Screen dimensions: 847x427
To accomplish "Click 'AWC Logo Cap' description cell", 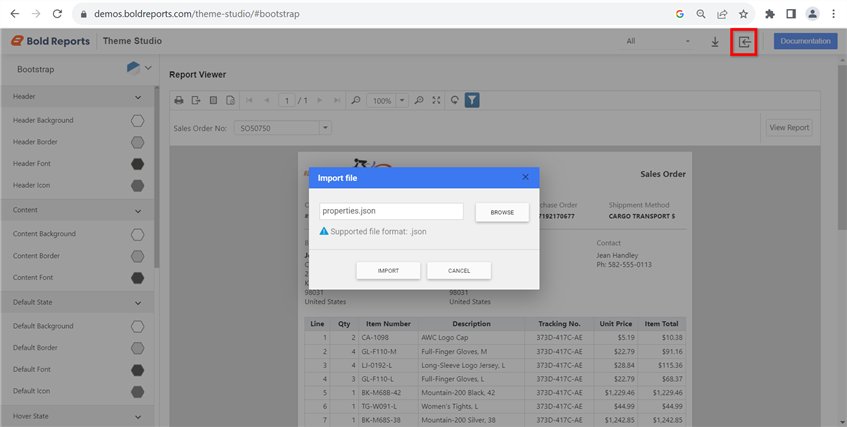I will 472,338.
